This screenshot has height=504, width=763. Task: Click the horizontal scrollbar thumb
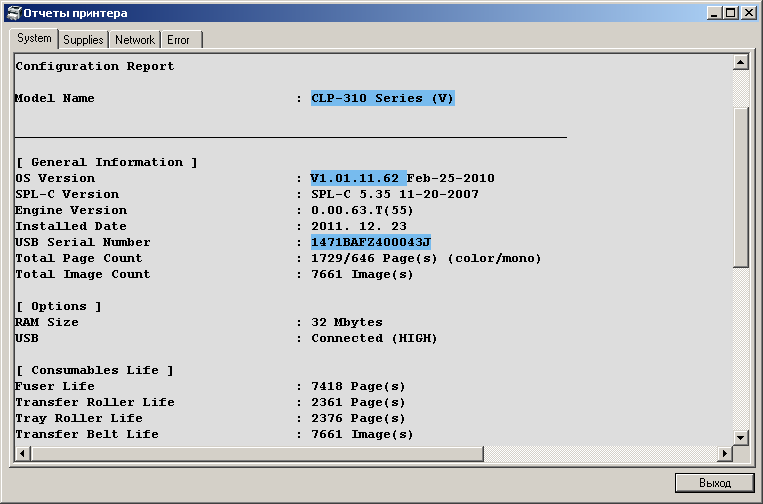[x=257, y=453]
